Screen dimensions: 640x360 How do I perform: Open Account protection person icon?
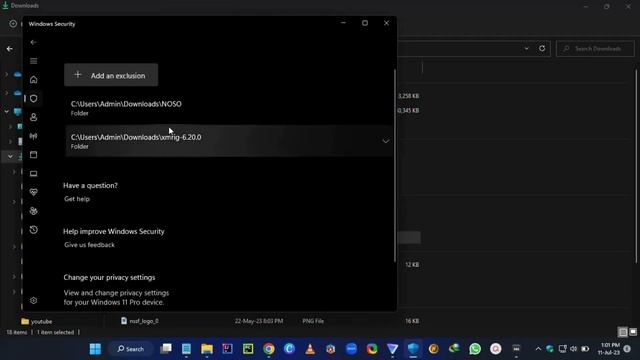click(x=33, y=117)
